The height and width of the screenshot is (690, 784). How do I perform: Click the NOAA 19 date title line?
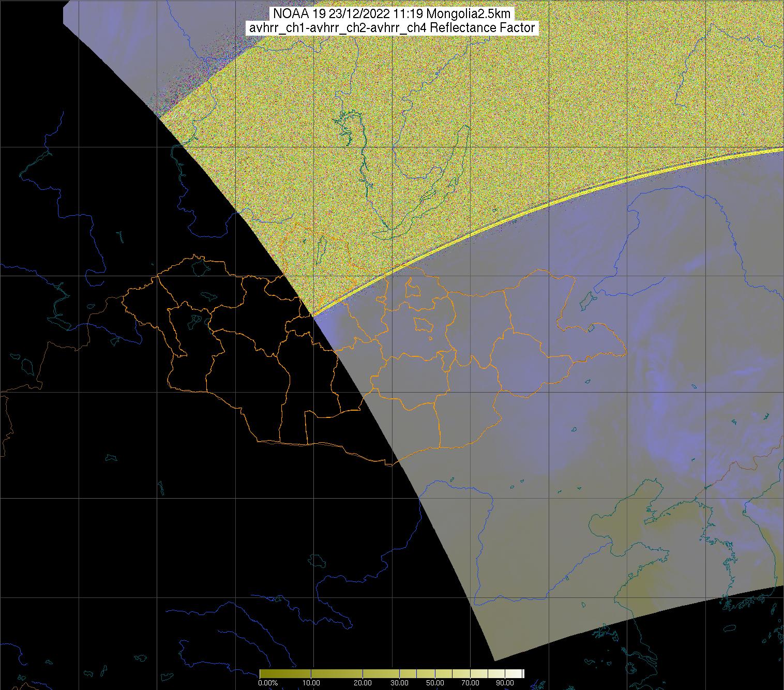pos(391,14)
